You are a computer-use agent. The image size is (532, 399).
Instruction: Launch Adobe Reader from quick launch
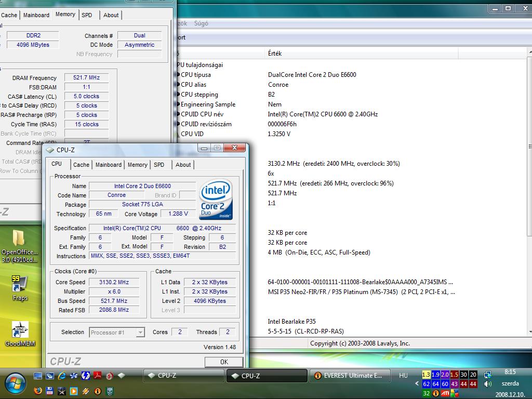coord(98,376)
